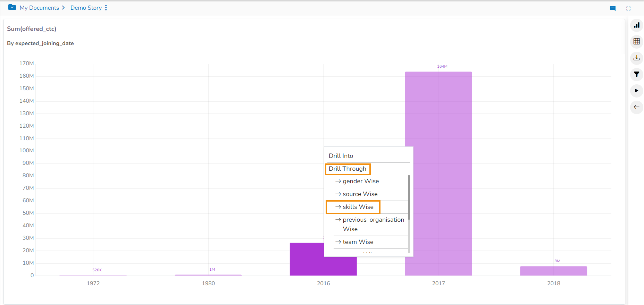The width and height of the screenshot is (644, 305).
Task: Open the data table grid view icon
Action: 636,42
